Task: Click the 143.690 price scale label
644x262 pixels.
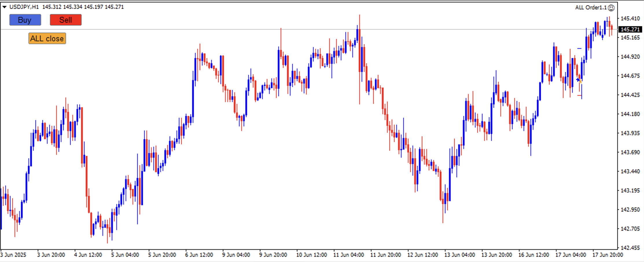Action: [630, 152]
